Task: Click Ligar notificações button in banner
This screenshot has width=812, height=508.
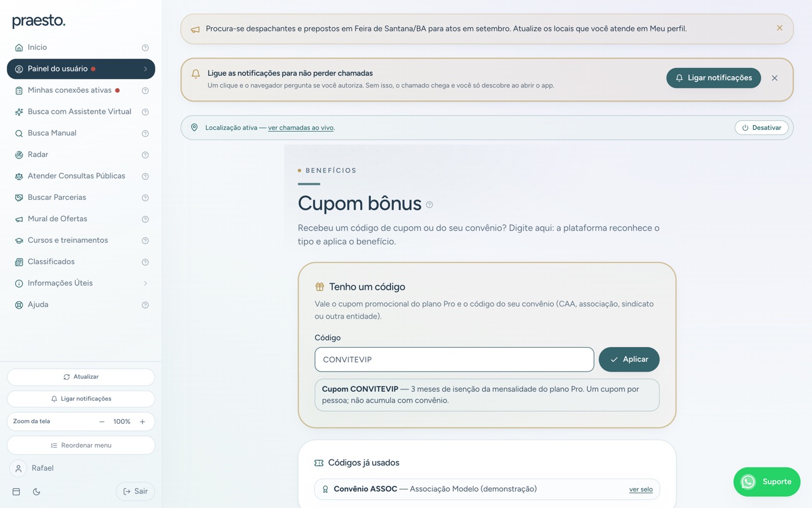Action: click(713, 78)
